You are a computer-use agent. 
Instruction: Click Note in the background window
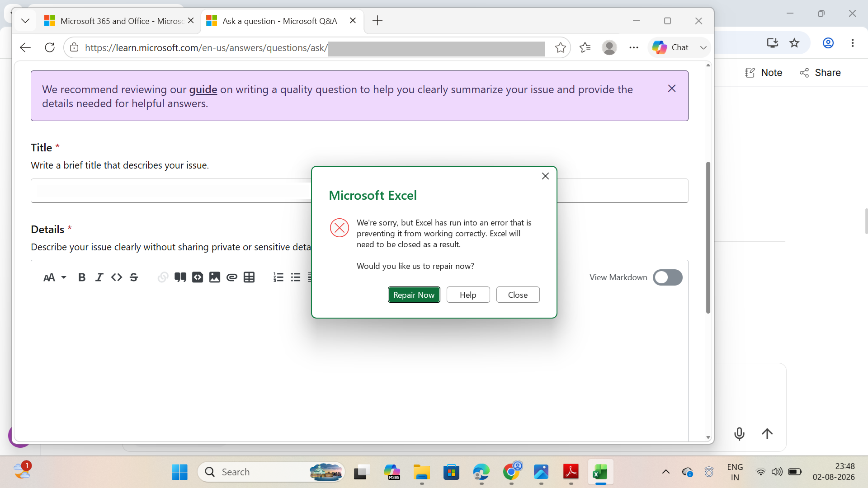pyautogui.click(x=764, y=73)
